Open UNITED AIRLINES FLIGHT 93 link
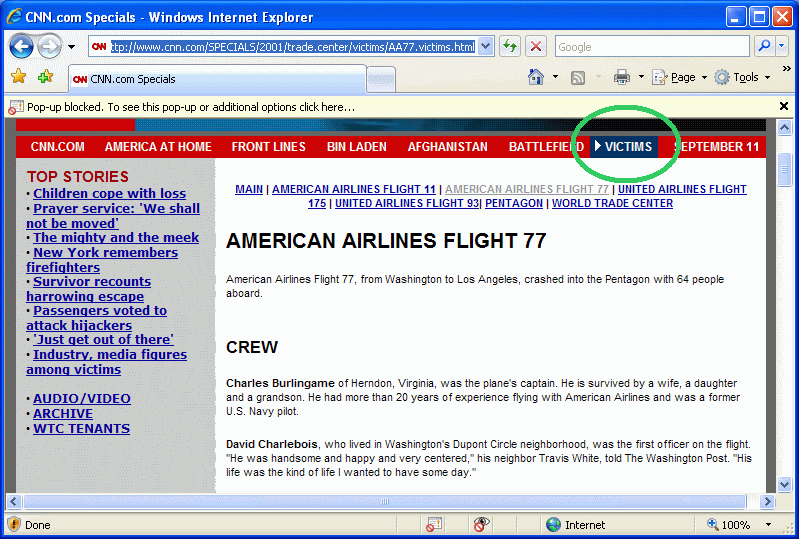Image resolution: width=799 pixels, height=539 pixels. pos(407,203)
